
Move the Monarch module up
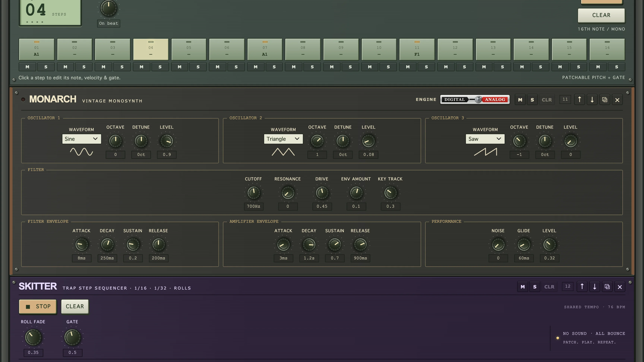pos(580,100)
